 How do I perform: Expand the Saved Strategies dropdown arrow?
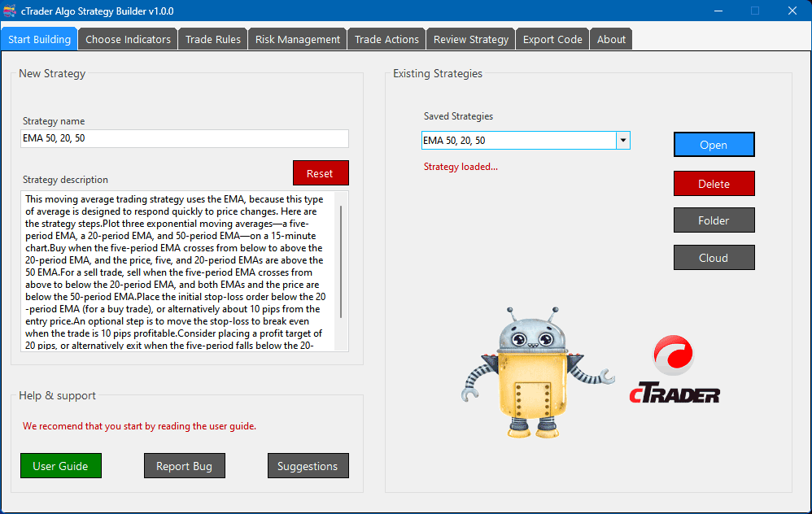(x=623, y=140)
